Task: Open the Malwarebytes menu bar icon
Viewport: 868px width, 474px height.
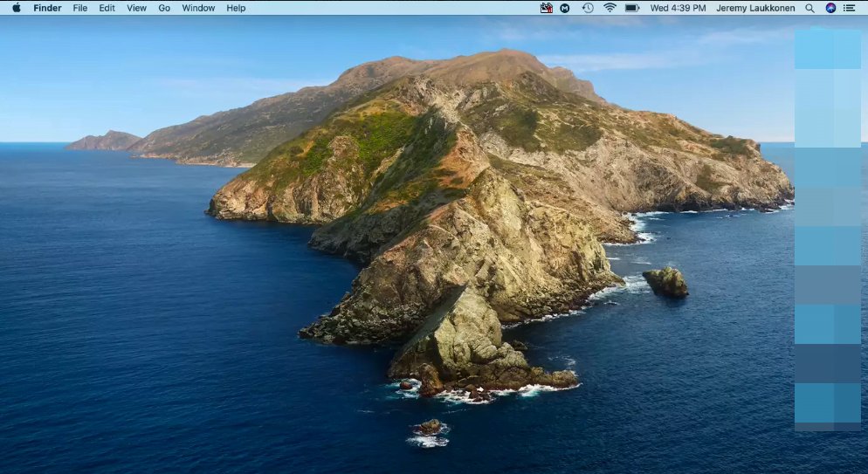Action: click(x=566, y=8)
